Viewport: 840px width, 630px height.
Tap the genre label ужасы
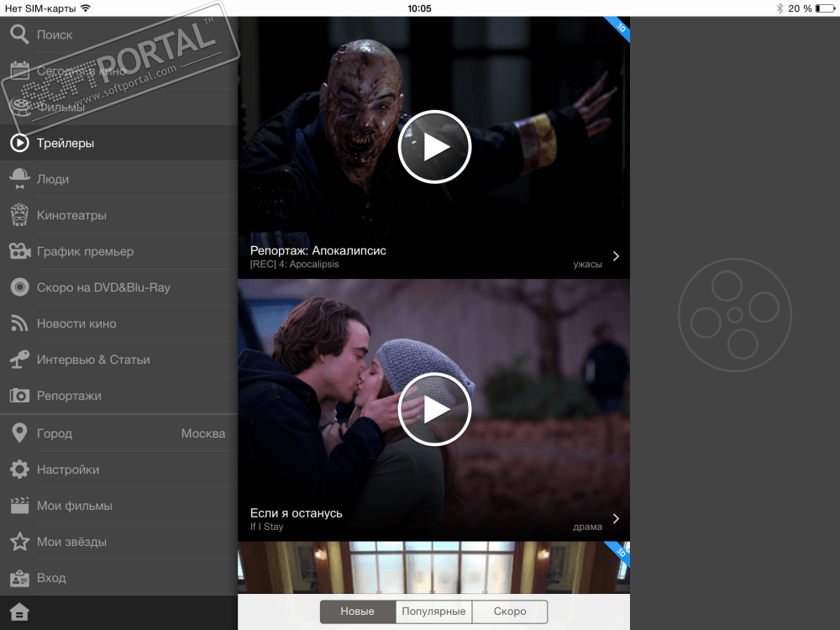click(588, 264)
